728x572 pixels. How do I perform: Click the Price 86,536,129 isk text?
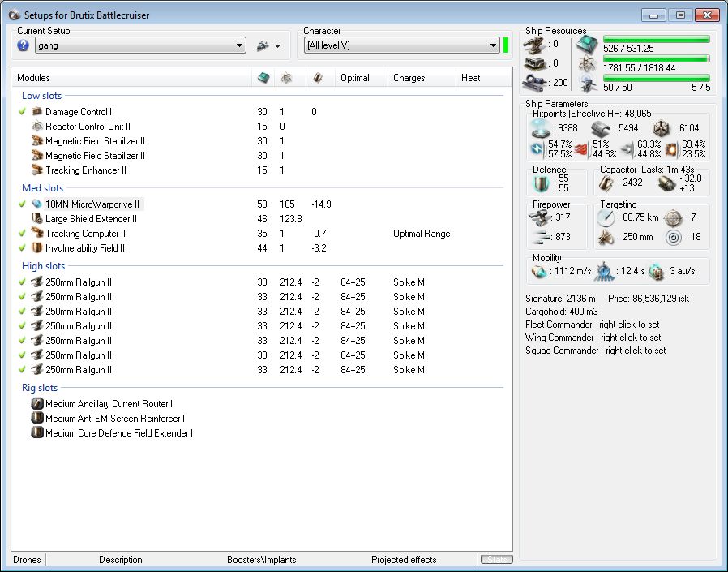[x=649, y=299]
